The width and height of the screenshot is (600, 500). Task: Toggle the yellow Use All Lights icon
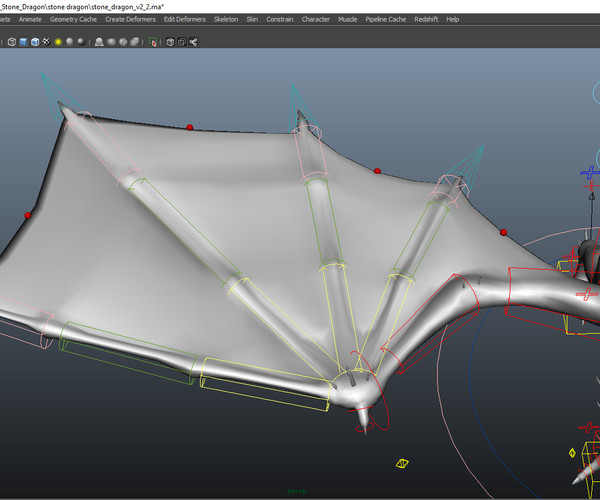point(58,42)
